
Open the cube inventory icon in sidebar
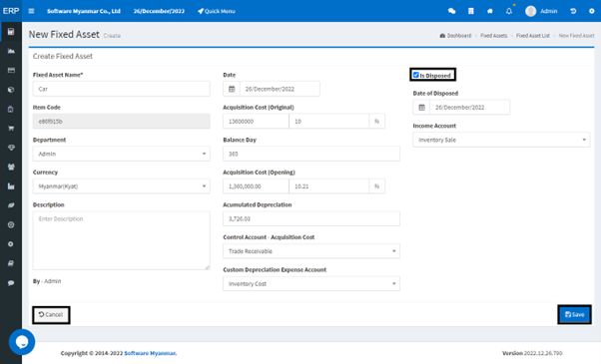pyautogui.click(x=11, y=90)
